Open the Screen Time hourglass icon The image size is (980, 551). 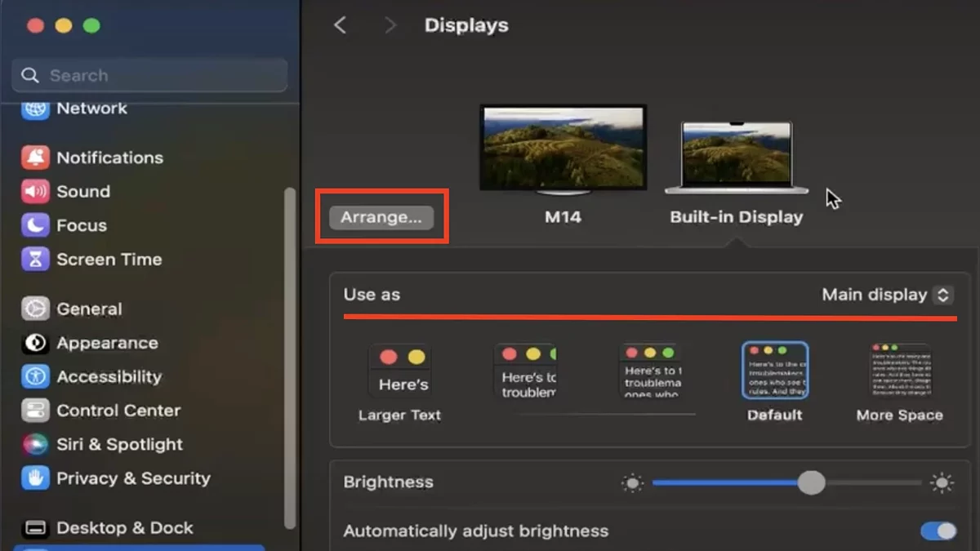tap(35, 260)
